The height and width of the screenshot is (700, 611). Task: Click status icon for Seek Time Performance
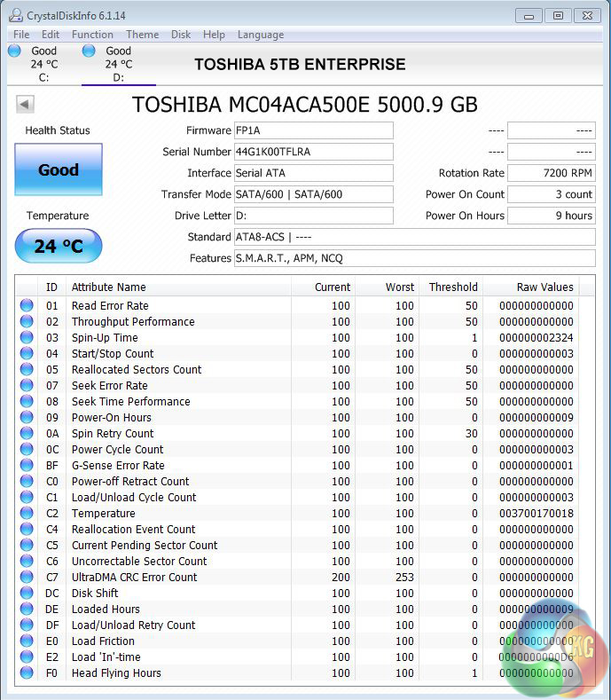27,401
